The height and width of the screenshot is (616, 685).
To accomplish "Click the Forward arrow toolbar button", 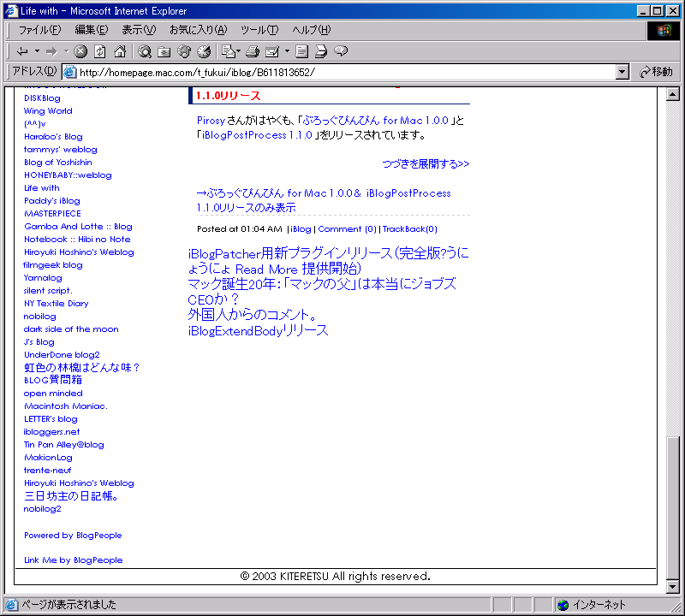I will click(x=51, y=51).
